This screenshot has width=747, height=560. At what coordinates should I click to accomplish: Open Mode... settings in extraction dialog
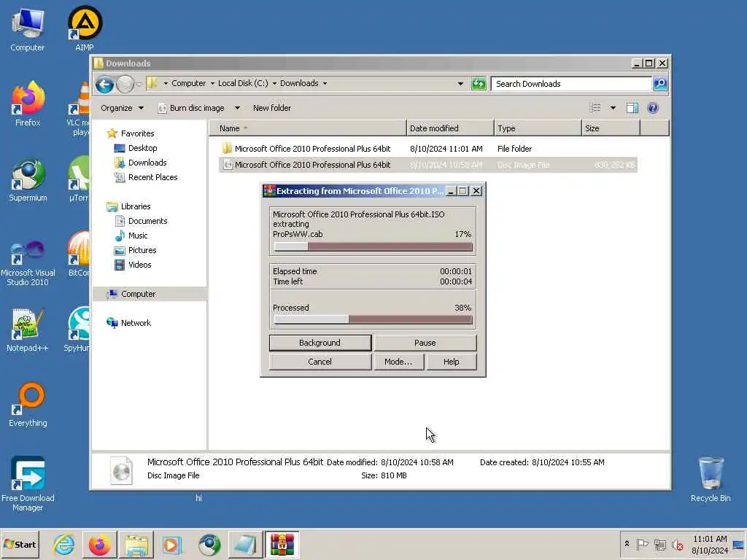click(398, 362)
